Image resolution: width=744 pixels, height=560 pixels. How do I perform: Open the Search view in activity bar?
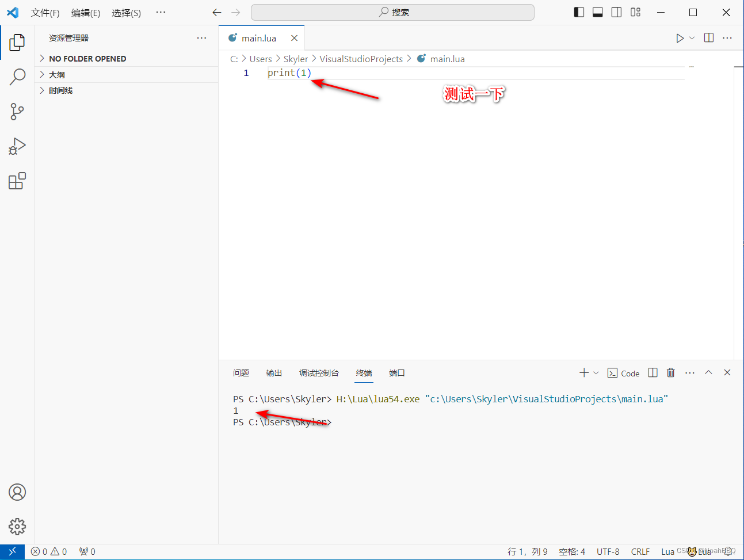pyautogui.click(x=17, y=77)
